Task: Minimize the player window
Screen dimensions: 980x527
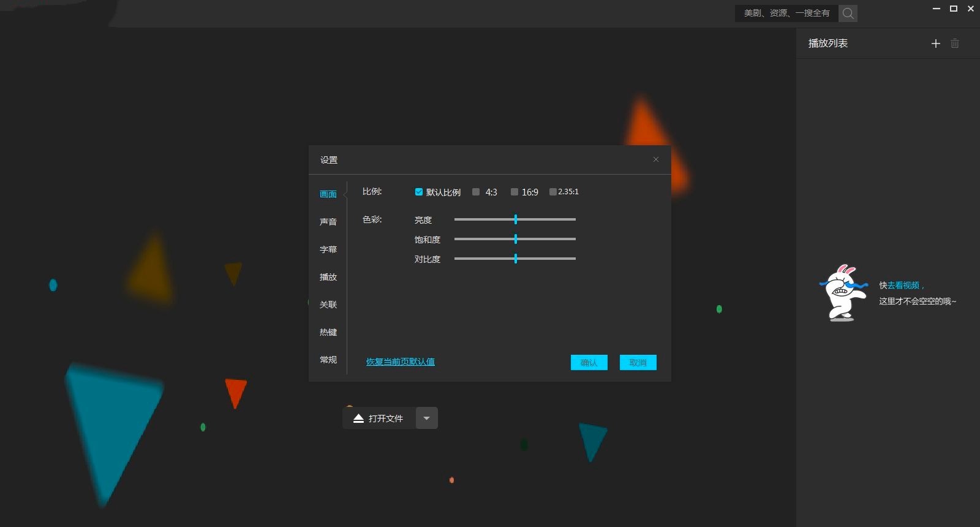Action: click(x=937, y=9)
